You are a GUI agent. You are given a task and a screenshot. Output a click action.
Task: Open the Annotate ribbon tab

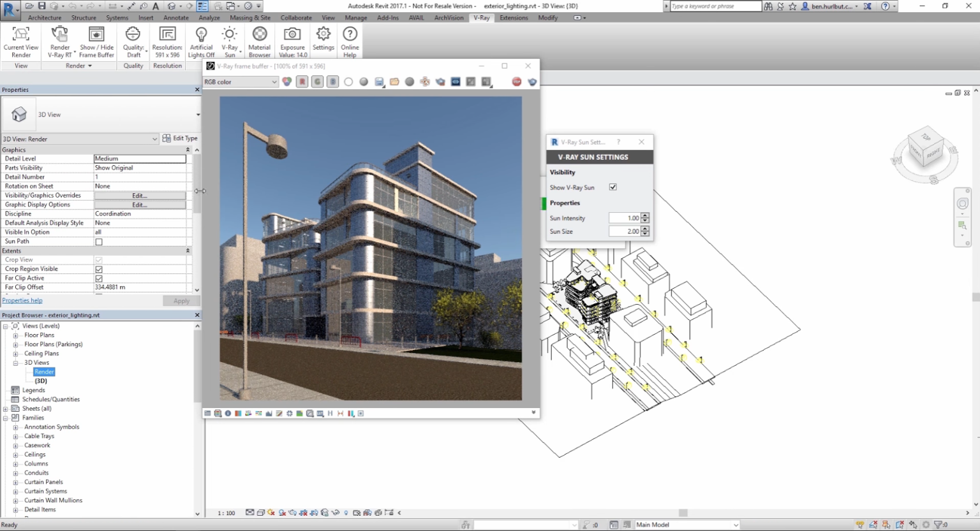pos(176,18)
